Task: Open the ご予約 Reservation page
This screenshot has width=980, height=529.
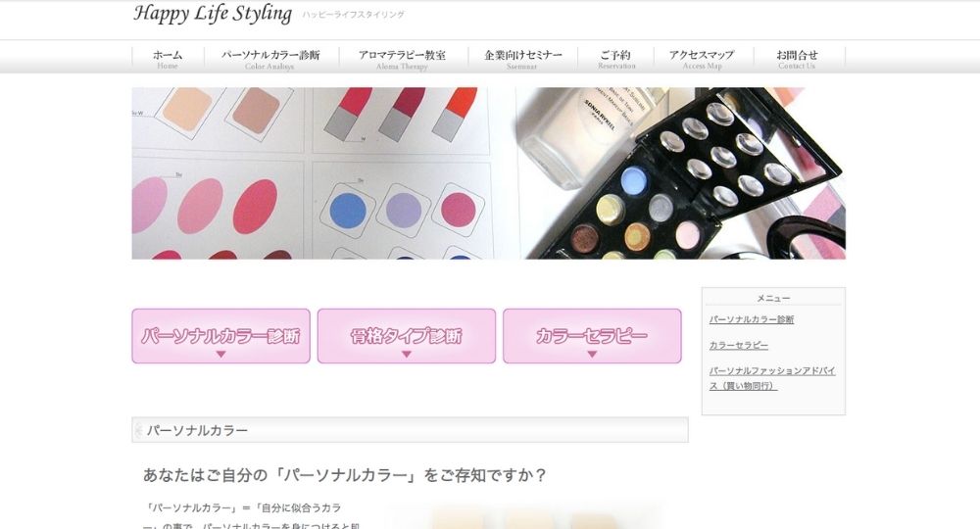Action: 616,60
